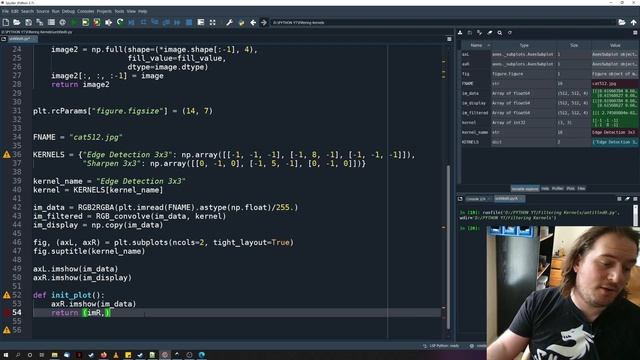Open Task View from the taskbar

coord(42,355)
